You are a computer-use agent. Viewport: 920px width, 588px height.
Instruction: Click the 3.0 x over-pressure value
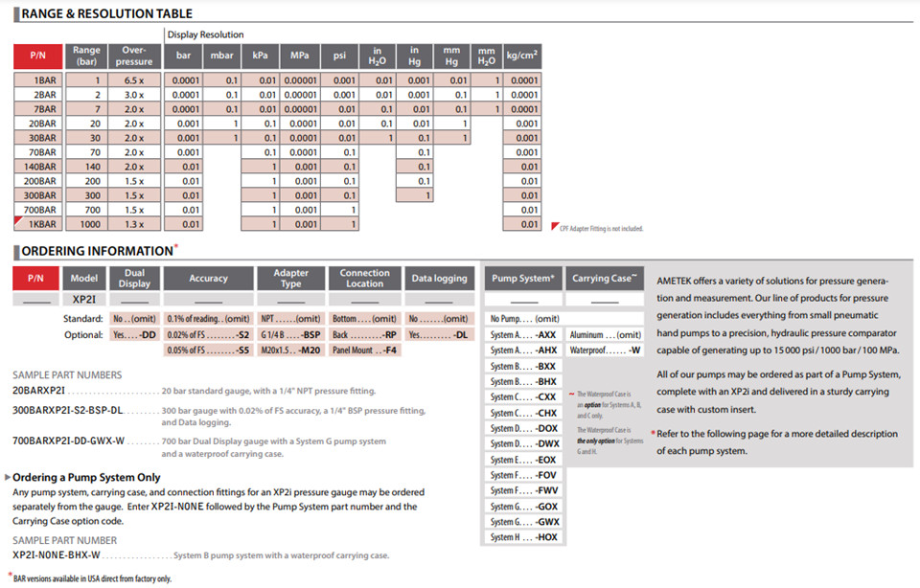coord(135,95)
